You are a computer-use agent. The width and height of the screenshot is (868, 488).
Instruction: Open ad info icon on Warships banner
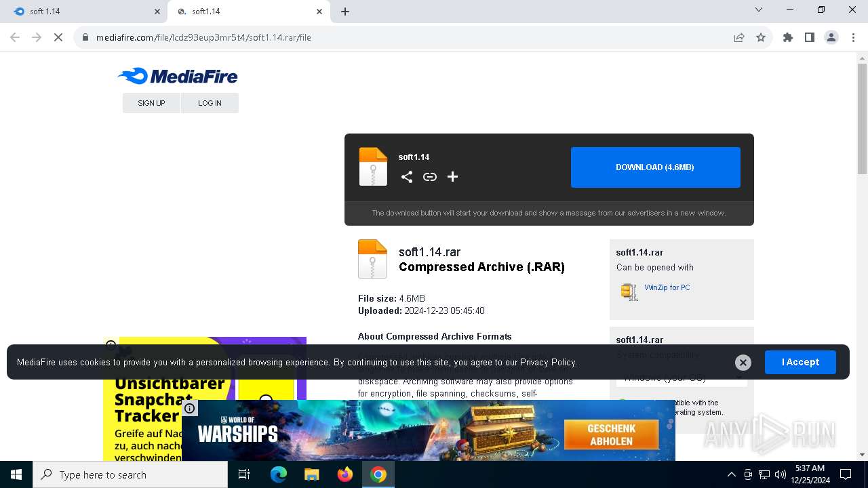pos(190,408)
